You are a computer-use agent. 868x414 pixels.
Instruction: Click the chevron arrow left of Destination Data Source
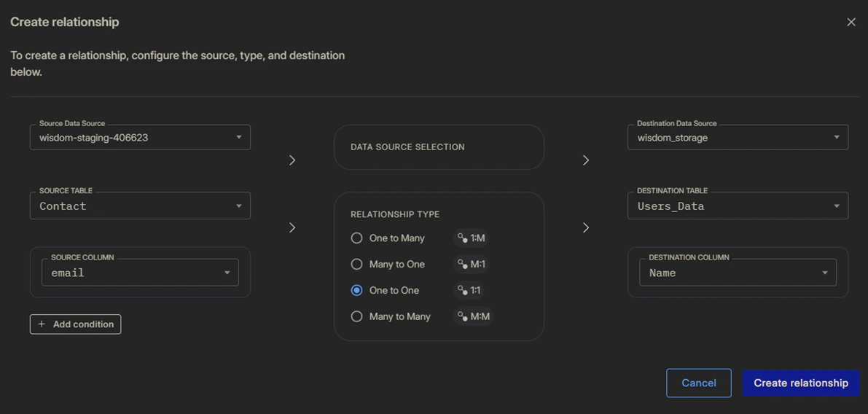click(586, 160)
